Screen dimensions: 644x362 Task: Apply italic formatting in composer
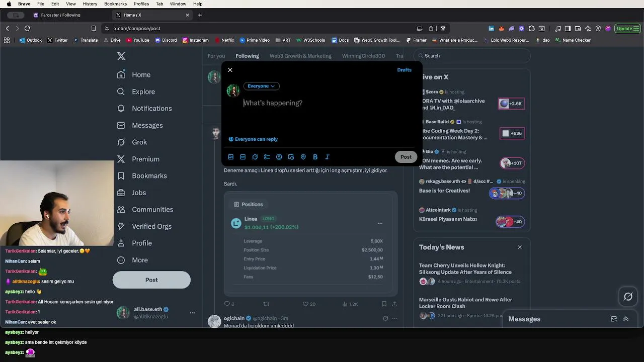pos(328,157)
